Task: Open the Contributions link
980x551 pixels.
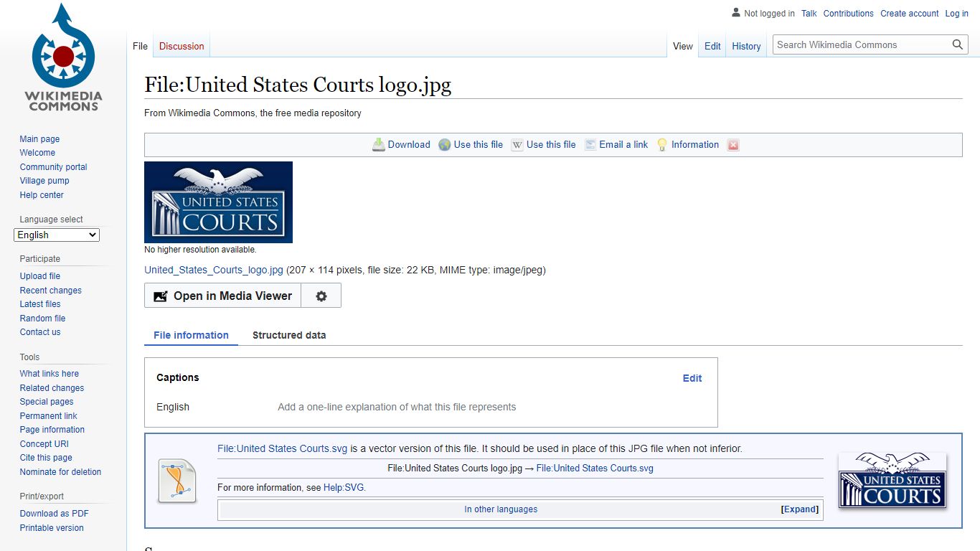Action: click(x=849, y=13)
